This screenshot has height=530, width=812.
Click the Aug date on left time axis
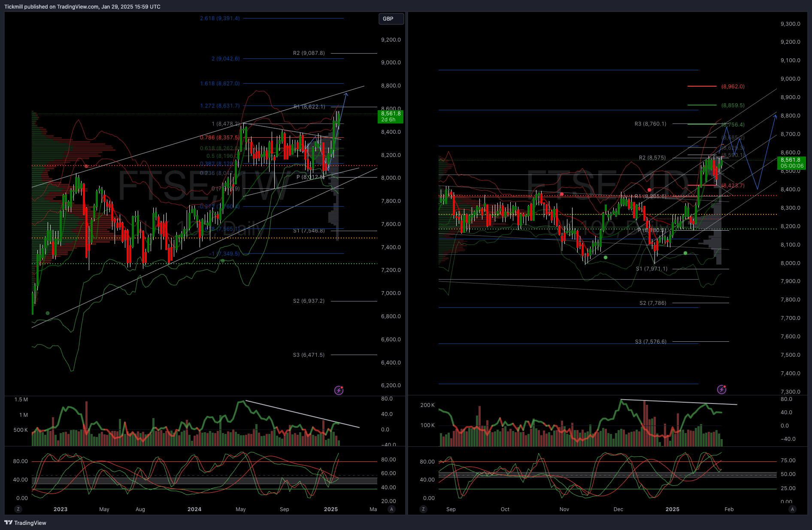tap(140, 509)
